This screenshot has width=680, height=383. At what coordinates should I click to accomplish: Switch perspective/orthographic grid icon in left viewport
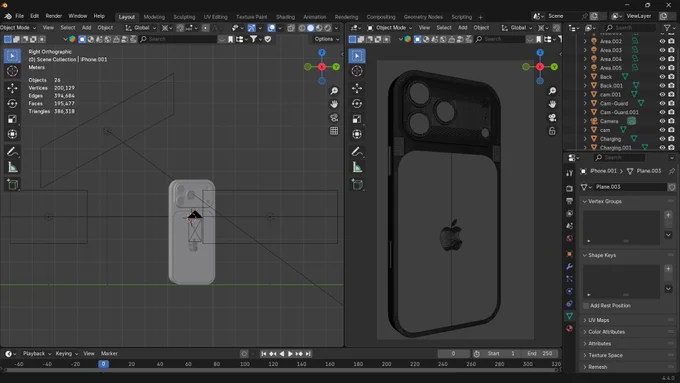(x=334, y=131)
